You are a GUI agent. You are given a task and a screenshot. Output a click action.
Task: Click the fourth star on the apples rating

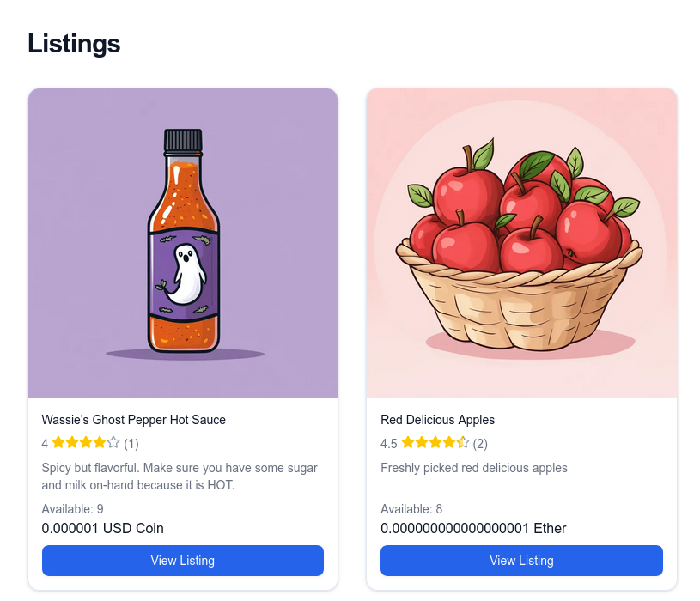tap(448, 444)
